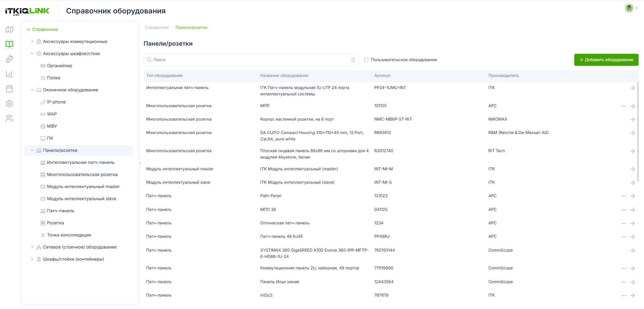Image resolution: width=644 pixels, height=309 pixels.
Task: Select Точка консолидации tree item
Action: [69, 235]
